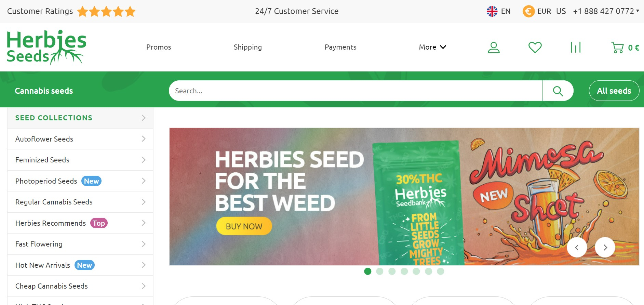Image resolution: width=644 pixels, height=305 pixels.
Task: Open the EUR currency selector
Action: coord(537,11)
